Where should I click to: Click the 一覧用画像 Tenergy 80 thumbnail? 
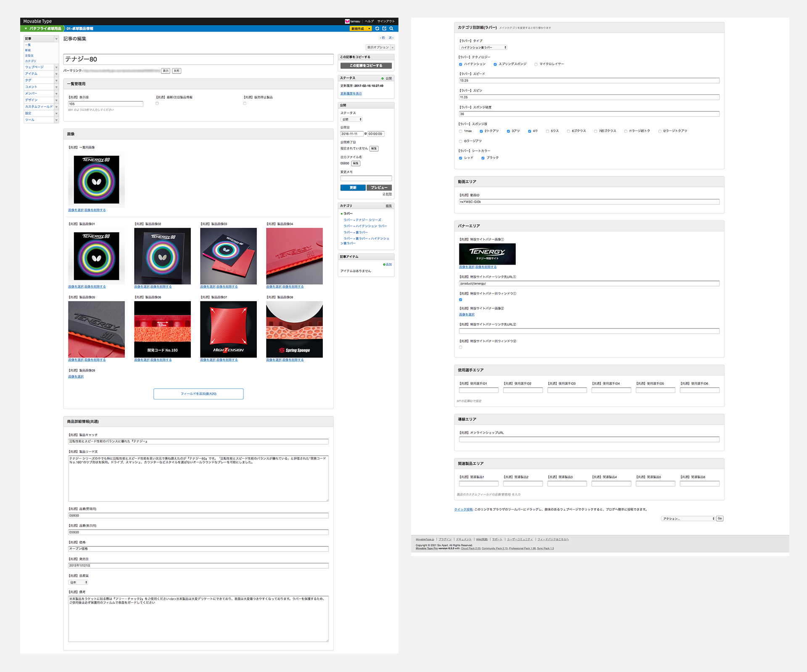pyautogui.click(x=97, y=180)
